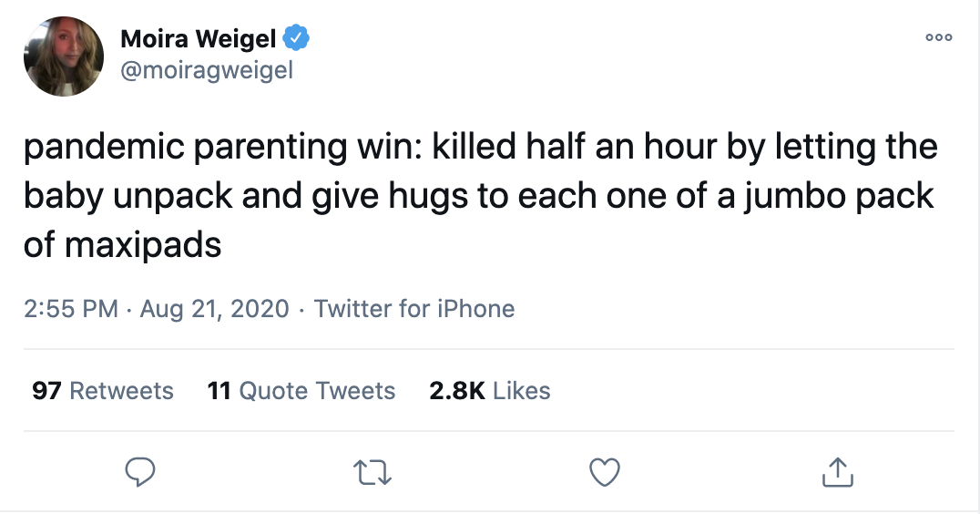The height and width of the screenshot is (514, 980).
Task: Show the 2.8K Likes list
Action: 490,391
